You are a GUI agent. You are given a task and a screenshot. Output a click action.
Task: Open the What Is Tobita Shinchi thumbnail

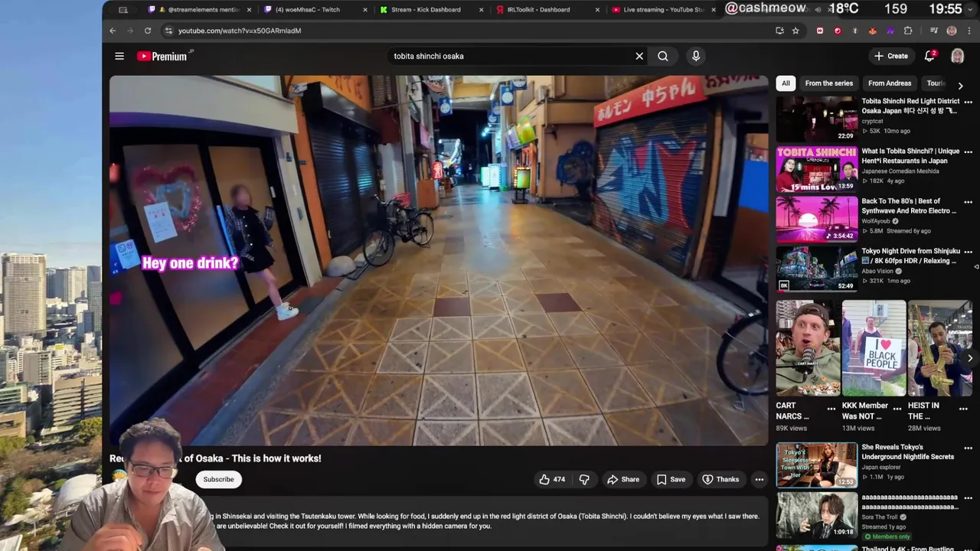(817, 169)
